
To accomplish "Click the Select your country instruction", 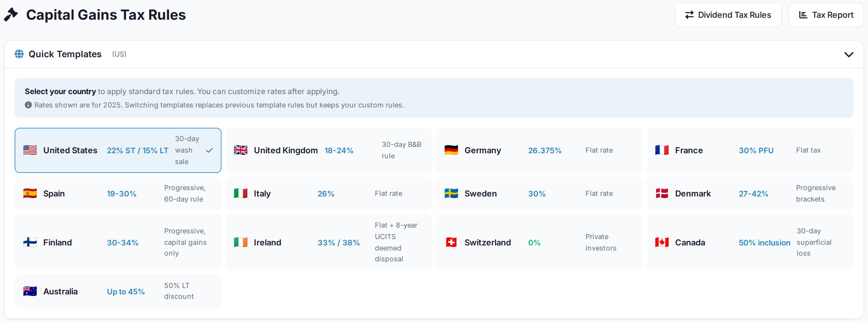I will (x=60, y=92).
